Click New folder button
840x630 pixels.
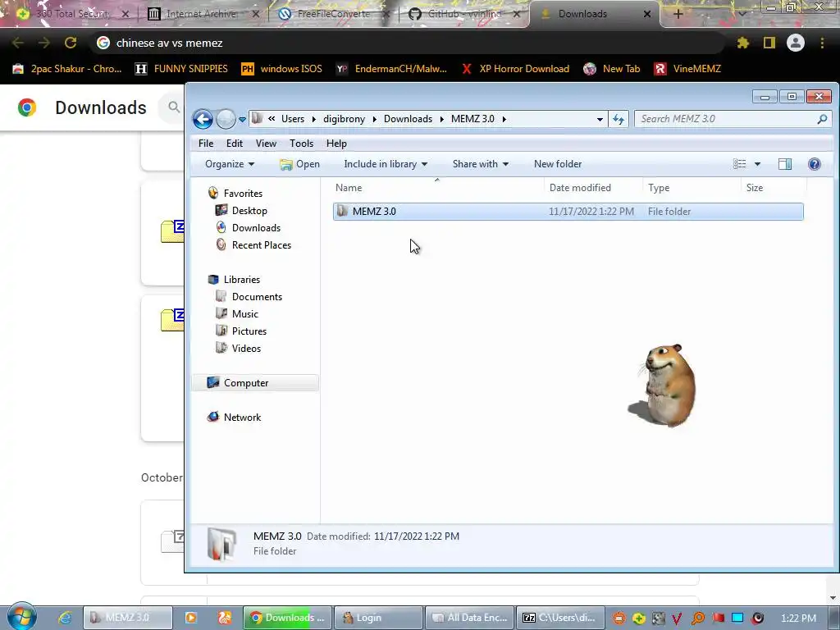pos(558,164)
